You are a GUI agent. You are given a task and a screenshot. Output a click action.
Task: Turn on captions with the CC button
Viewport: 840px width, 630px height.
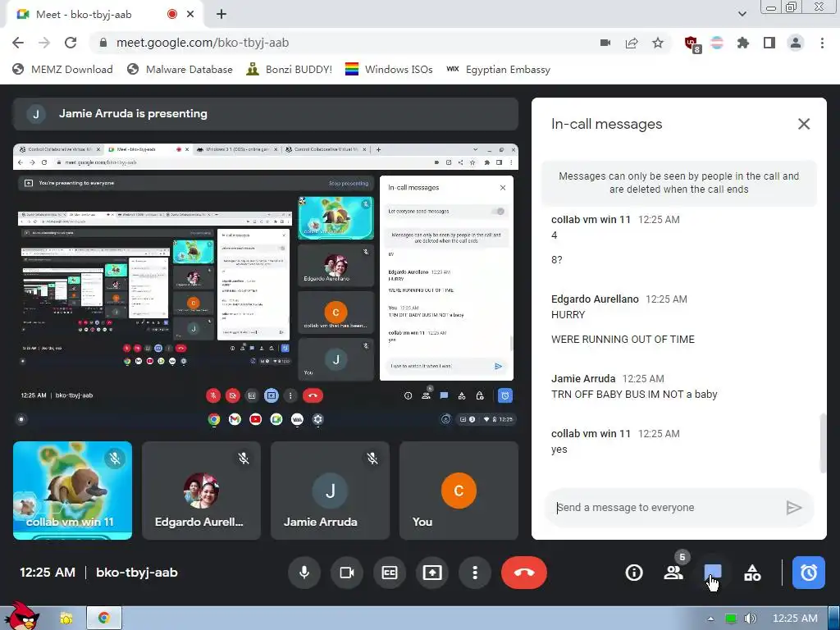(x=390, y=573)
